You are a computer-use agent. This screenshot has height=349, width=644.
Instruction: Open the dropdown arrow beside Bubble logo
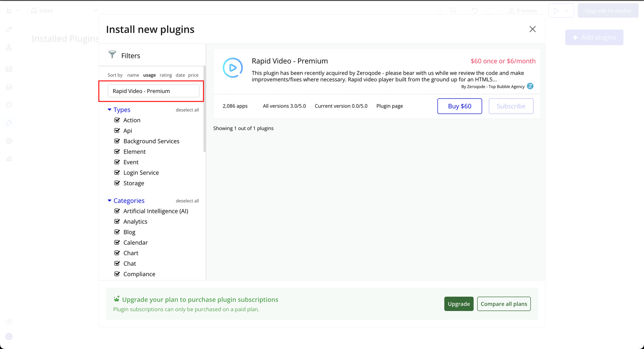pos(18,11)
